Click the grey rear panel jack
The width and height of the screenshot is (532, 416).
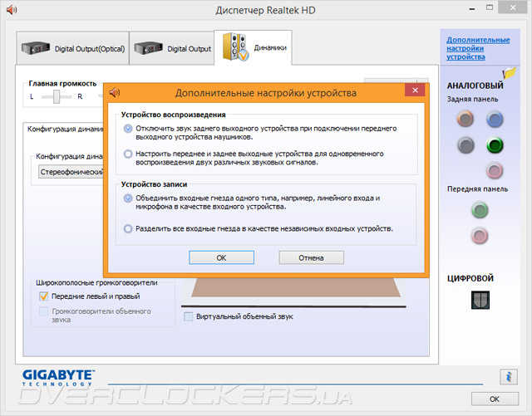pos(465,145)
